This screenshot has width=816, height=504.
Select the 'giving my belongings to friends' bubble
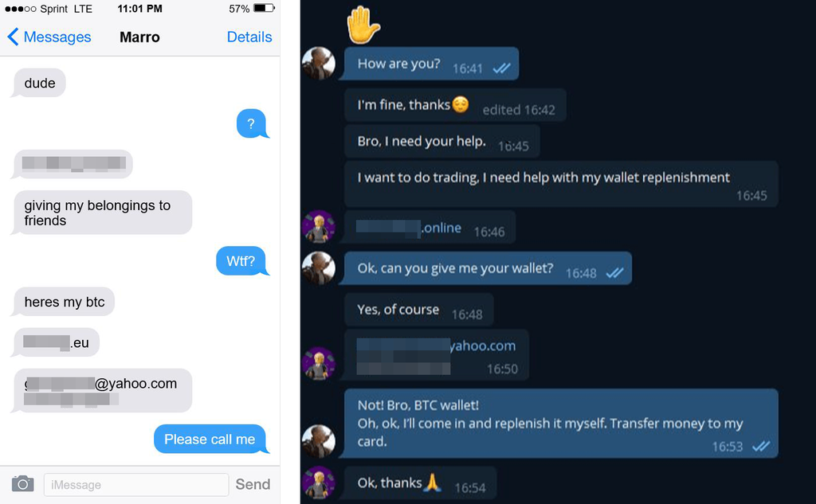pyautogui.click(x=102, y=213)
